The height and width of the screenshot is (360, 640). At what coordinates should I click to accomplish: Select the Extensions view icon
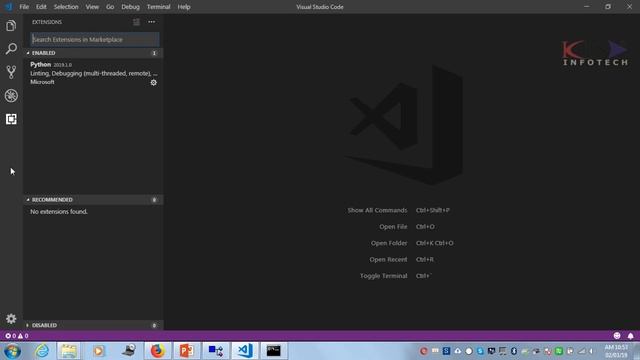point(11,119)
